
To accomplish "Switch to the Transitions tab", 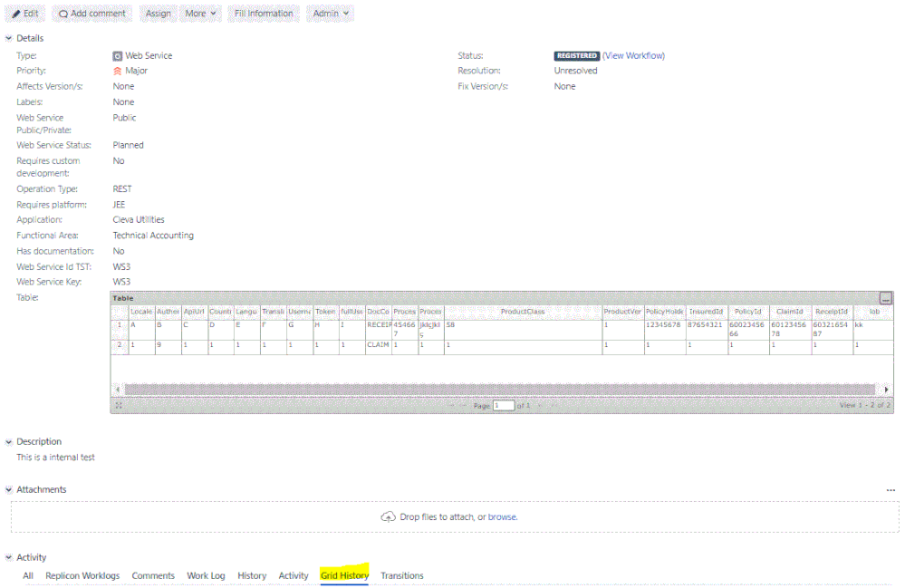I will (402, 576).
